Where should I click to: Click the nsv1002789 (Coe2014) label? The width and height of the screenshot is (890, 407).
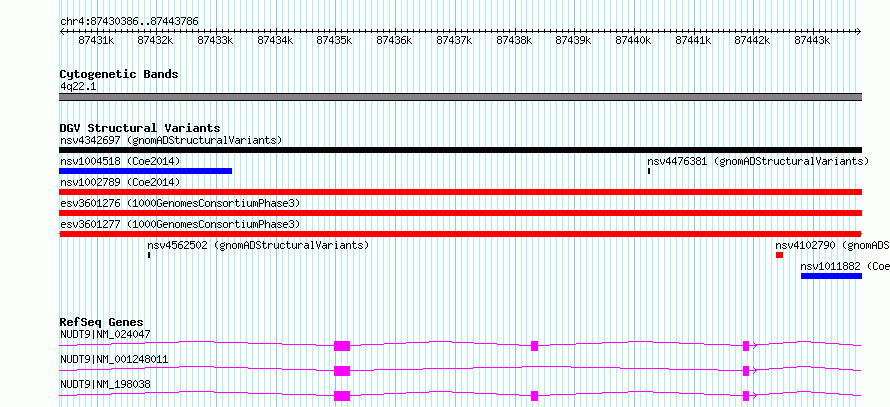point(120,182)
